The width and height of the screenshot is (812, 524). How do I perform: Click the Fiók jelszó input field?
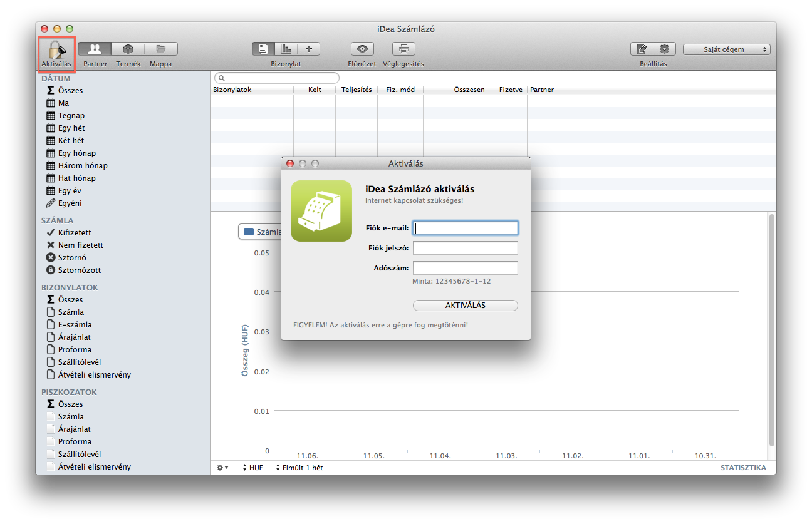pos(466,248)
